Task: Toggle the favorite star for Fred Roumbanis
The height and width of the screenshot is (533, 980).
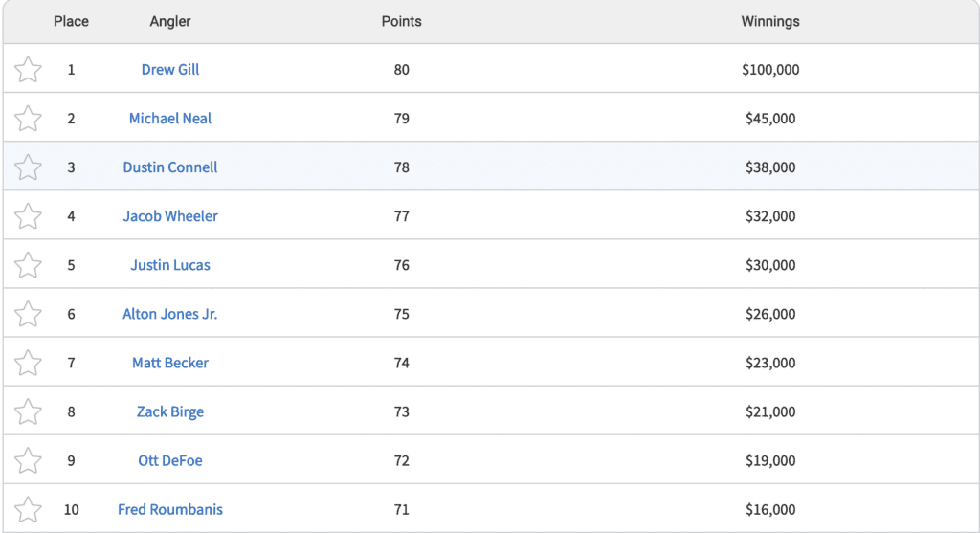Action: pyautogui.click(x=29, y=509)
